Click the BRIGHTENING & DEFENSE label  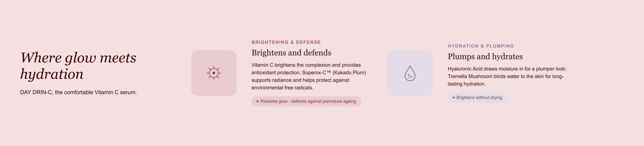[286, 42]
